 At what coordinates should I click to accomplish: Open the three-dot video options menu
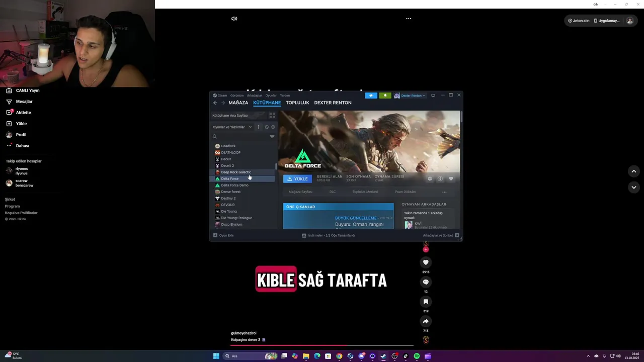409,19
